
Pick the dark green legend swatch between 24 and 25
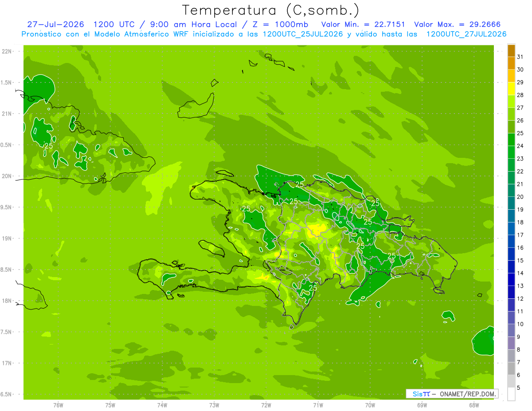(x=511, y=139)
